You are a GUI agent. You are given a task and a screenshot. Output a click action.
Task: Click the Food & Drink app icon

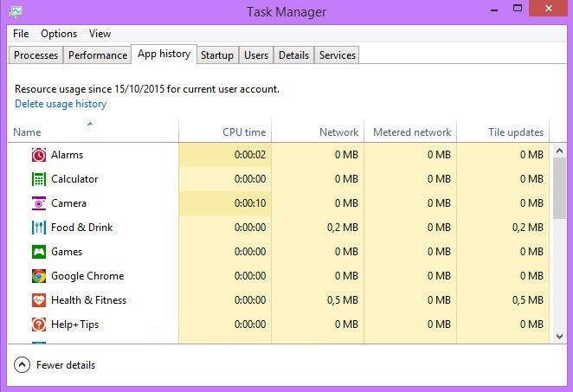pyautogui.click(x=39, y=228)
